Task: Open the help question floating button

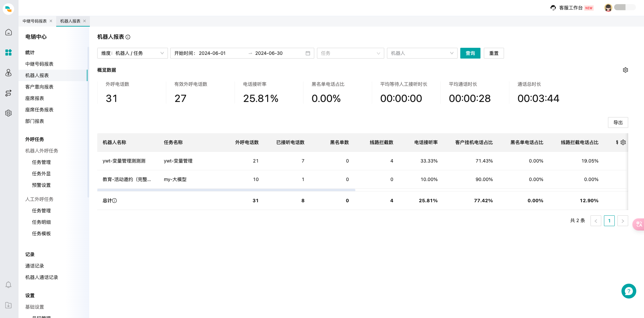Action: [x=629, y=291]
